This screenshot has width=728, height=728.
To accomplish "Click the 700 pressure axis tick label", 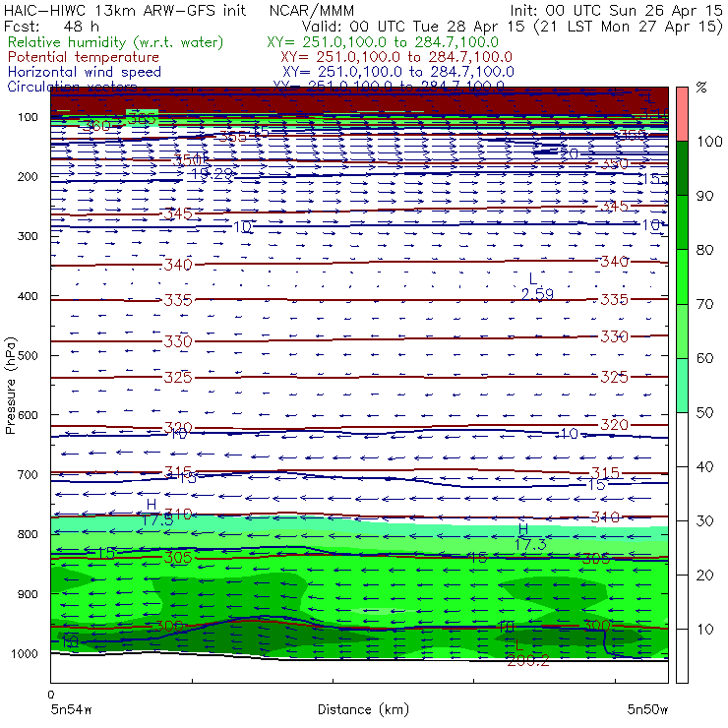I will click(28, 474).
